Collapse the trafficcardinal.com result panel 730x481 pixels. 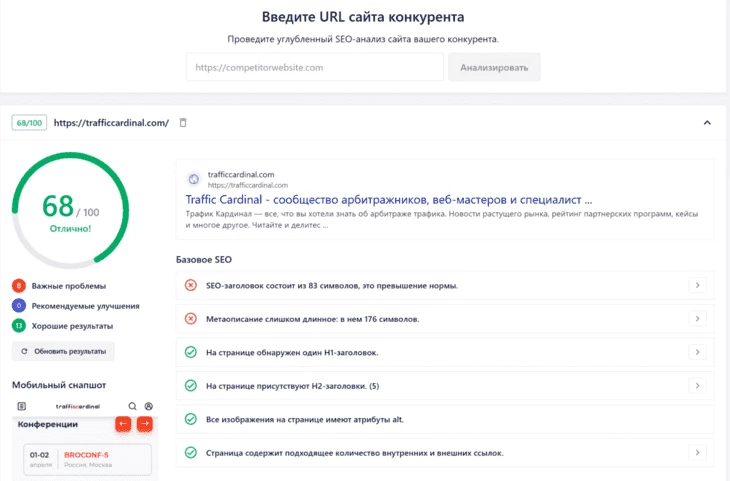pos(707,123)
